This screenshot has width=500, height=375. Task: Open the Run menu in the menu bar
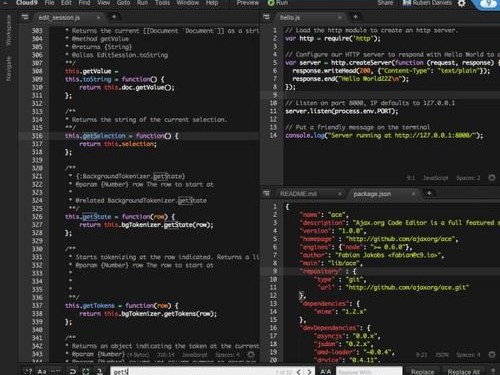click(142, 3)
